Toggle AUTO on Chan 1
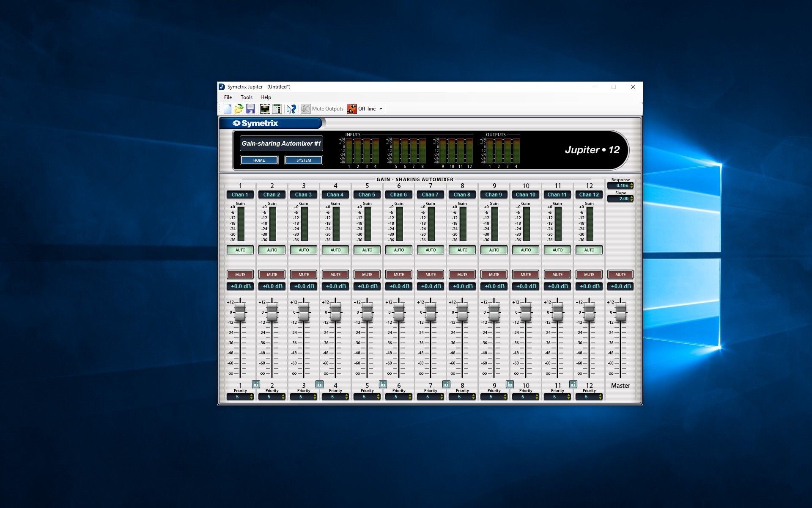The image size is (812, 508). pyautogui.click(x=240, y=250)
